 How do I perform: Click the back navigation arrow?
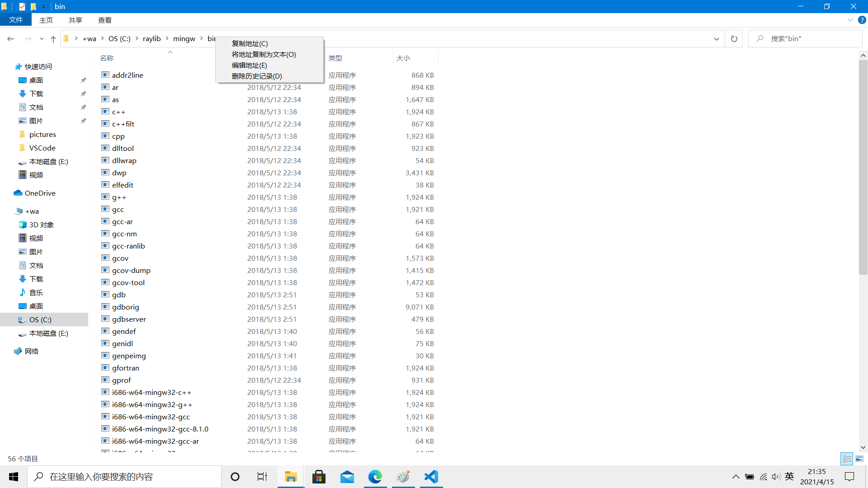(x=11, y=39)
